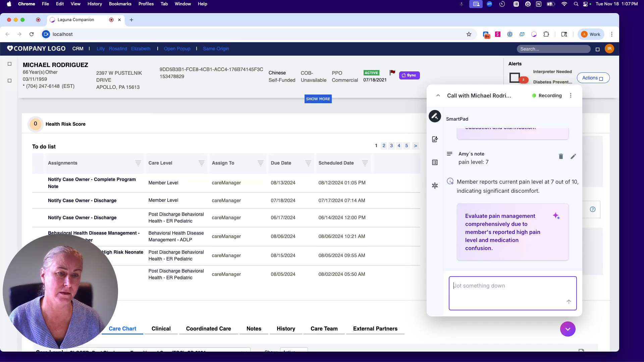Click the Jot something down input field
Screen dimensions: 644x362
pyautogui.click(x=512, y=292)
